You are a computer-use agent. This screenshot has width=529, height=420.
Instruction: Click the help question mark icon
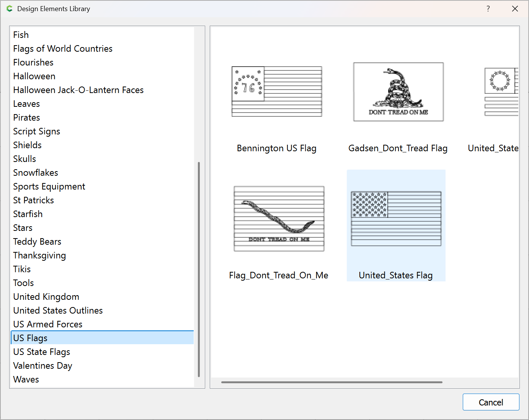pyautogui.click(x=488, y=9)
